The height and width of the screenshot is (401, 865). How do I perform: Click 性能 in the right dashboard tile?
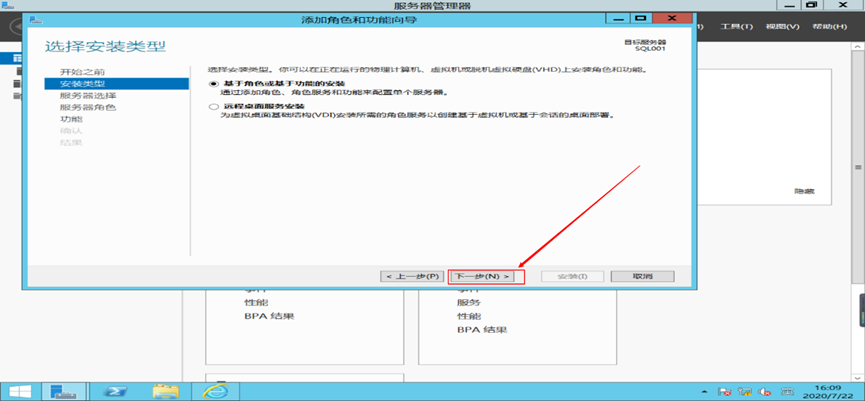point(469,317)
